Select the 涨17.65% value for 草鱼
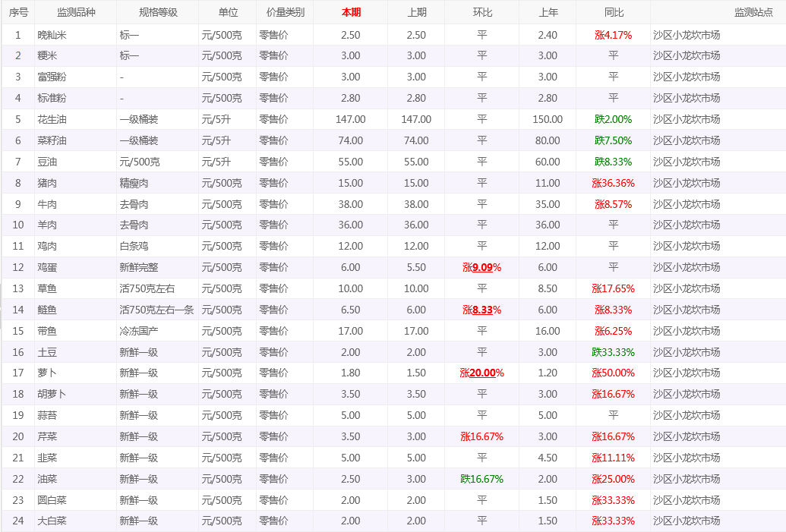The image size is (786, 532). point(613,288)
